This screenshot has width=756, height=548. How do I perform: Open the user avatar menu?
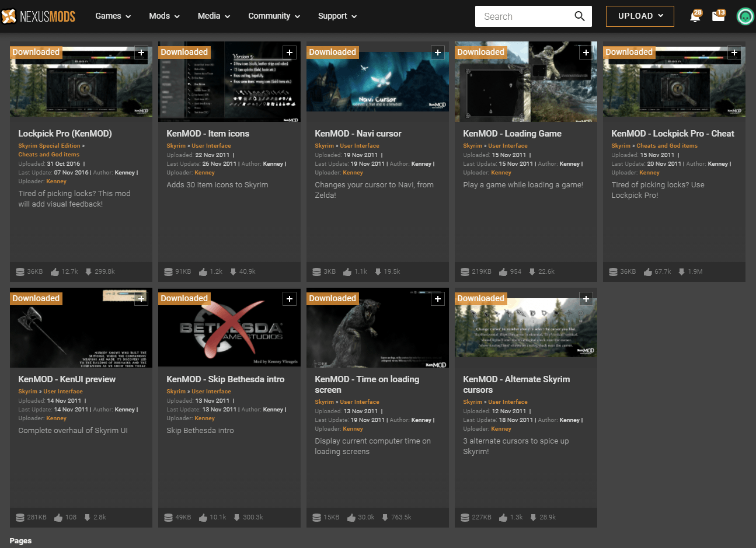point(745,16)
